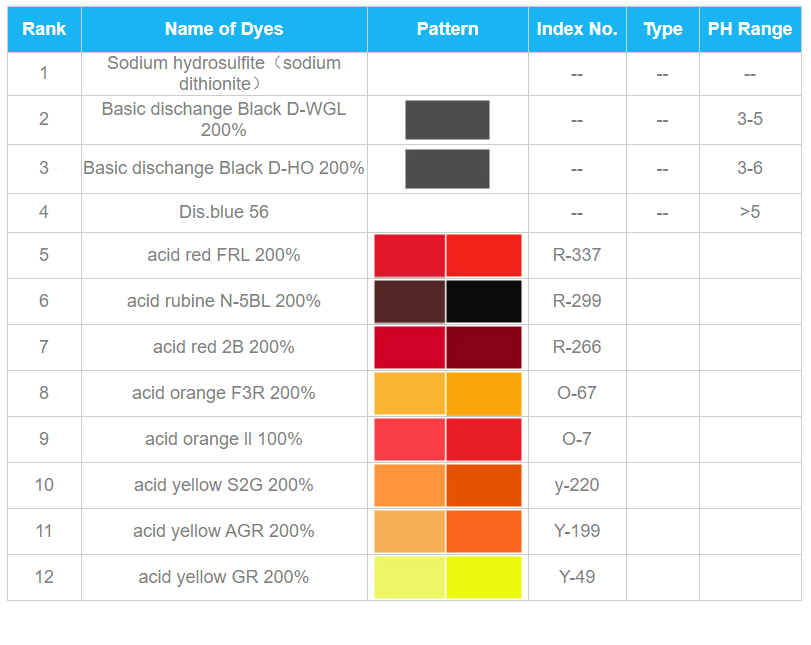
Task: Click the dark red acid red 2B swatch
Action: point(484,348)
